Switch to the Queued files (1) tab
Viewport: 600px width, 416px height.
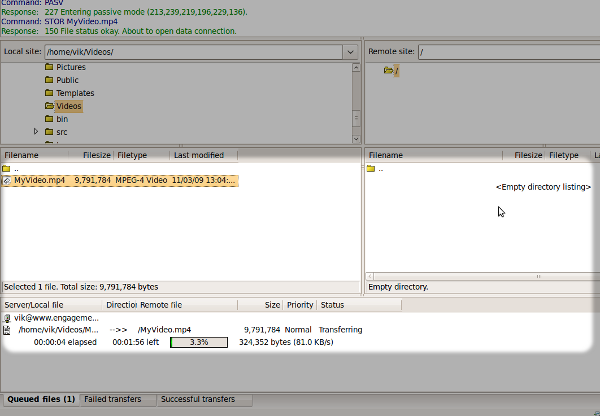point(41,399)
